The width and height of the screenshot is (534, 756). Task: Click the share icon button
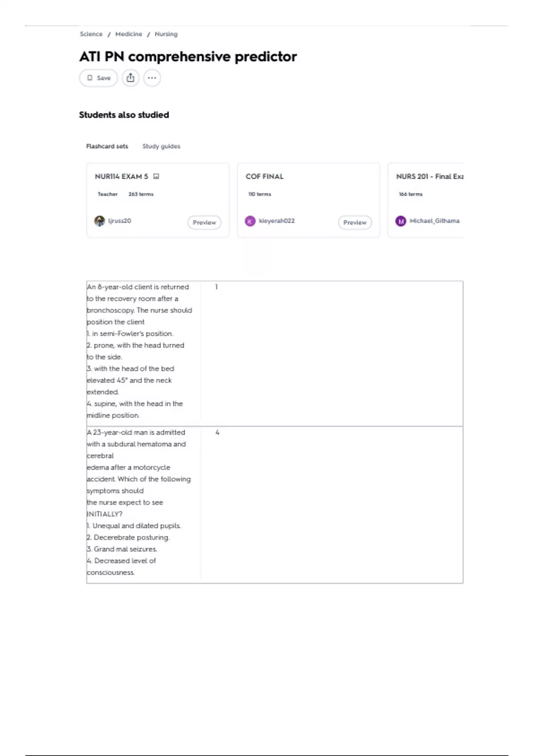tap(130, 78)
